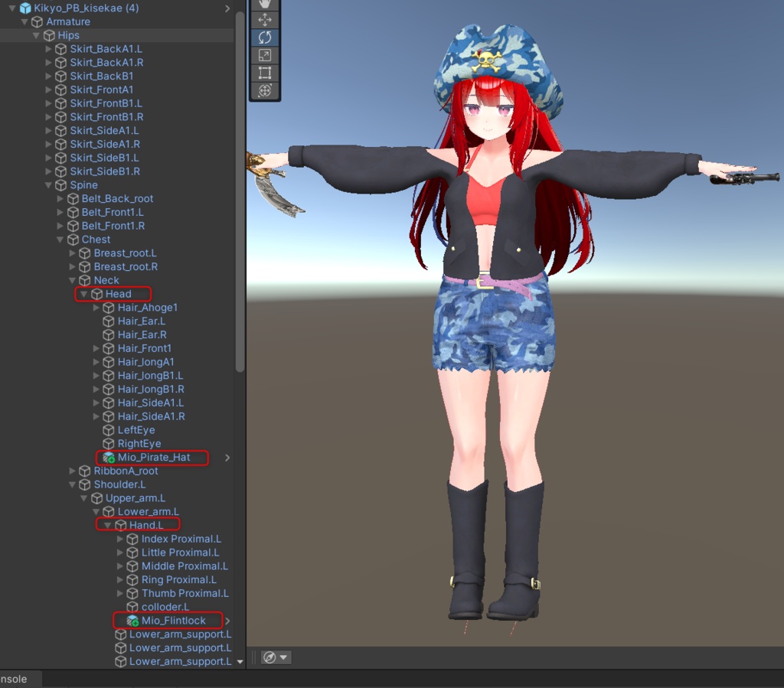
Task: Select the Scale tool
Action: (264, 55)
